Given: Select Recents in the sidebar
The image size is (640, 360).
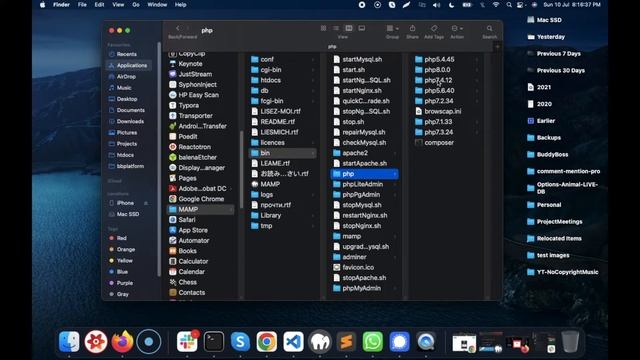Looking at the screenshot, I should pos(127,54).
